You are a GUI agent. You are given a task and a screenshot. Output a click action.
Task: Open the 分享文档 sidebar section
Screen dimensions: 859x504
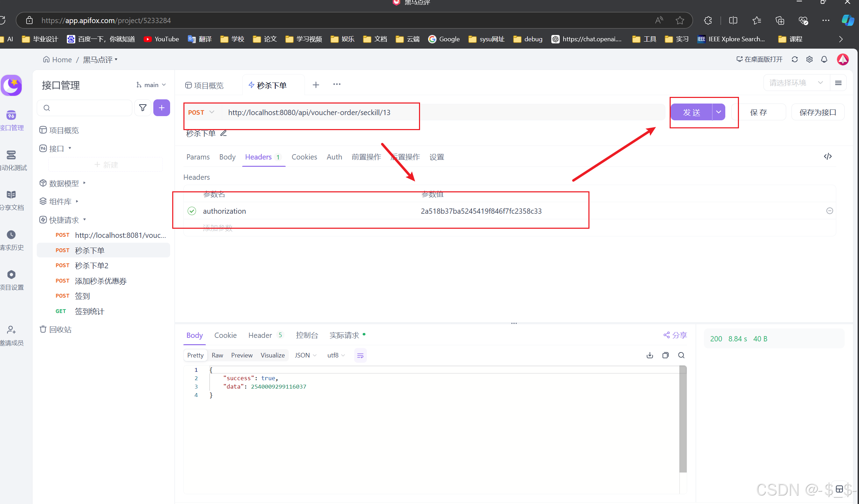[x=11, y=200]
